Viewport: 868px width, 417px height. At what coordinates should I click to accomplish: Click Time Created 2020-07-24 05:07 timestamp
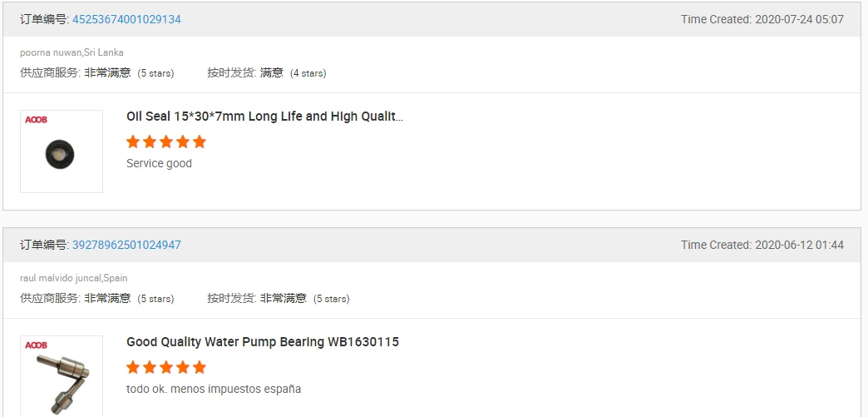tap(762, 19)
